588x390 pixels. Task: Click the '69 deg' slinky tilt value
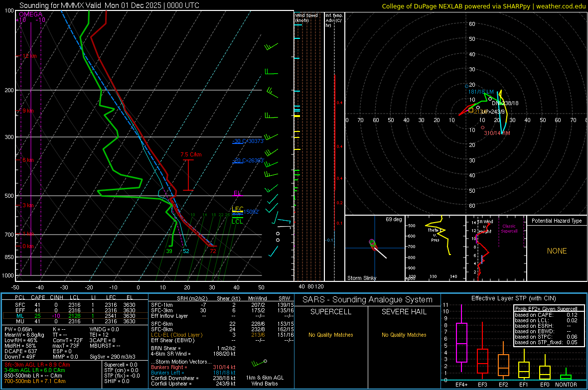[393, 219]
